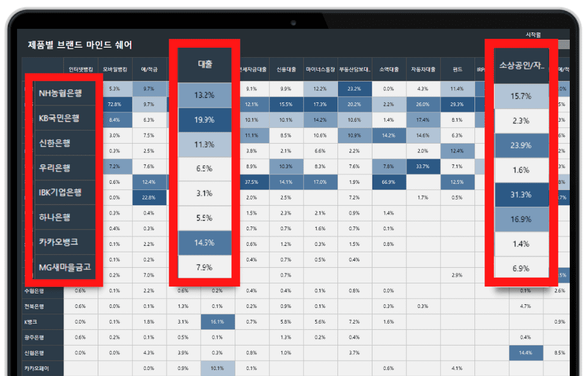Select the 카카오뱅크 row label
This screenshot has width=588, height=376.
[65, 242]
